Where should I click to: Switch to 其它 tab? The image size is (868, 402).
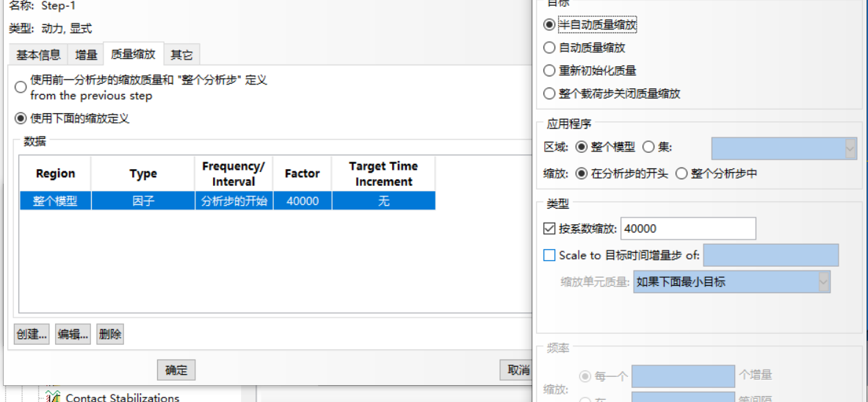point(181,54)
